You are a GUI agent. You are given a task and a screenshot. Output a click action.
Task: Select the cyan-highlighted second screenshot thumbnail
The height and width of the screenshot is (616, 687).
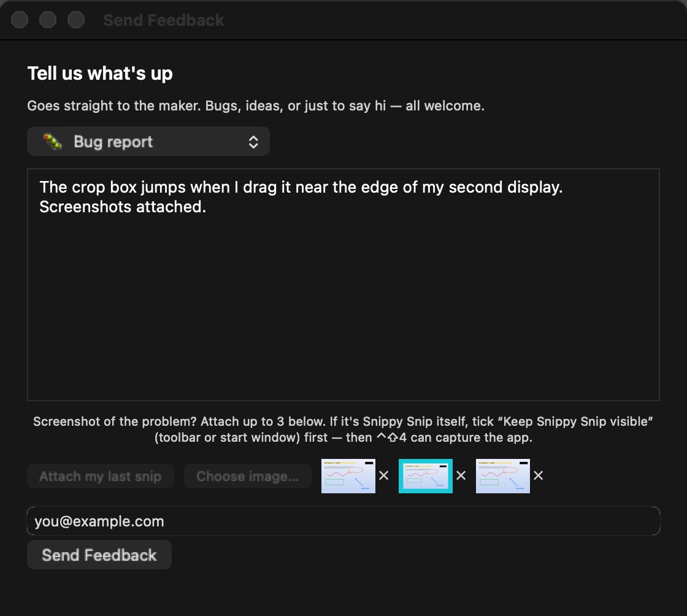point(426,475)
